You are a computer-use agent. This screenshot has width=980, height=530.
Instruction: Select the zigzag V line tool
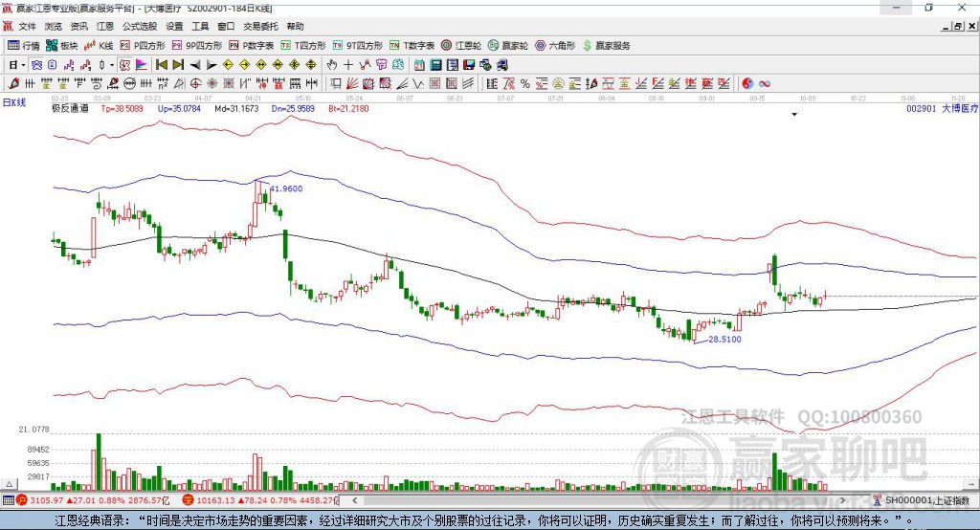pos(417,83)
